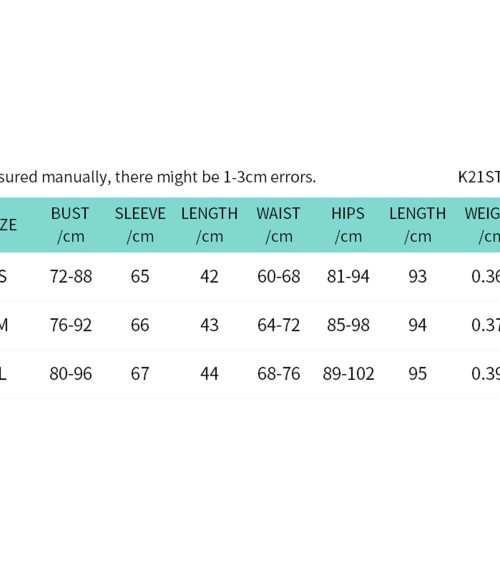Click the measurement error note text
500x583 pixels.
158,177
